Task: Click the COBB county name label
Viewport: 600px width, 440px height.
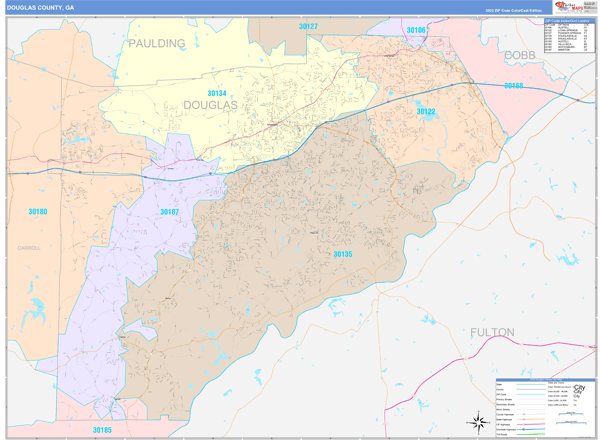Action: (x=519, y=55)
